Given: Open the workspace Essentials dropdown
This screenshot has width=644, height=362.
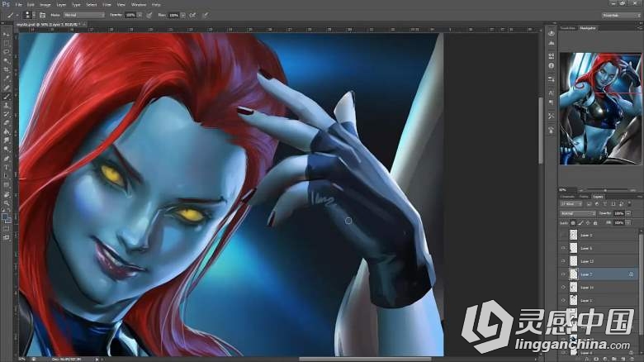Looking at the screenshot, I should 621,15.
